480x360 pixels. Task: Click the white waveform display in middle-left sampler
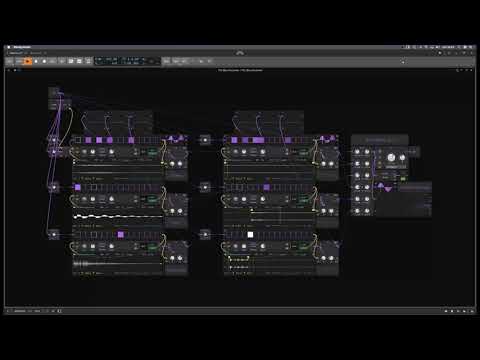pos(117,217)
